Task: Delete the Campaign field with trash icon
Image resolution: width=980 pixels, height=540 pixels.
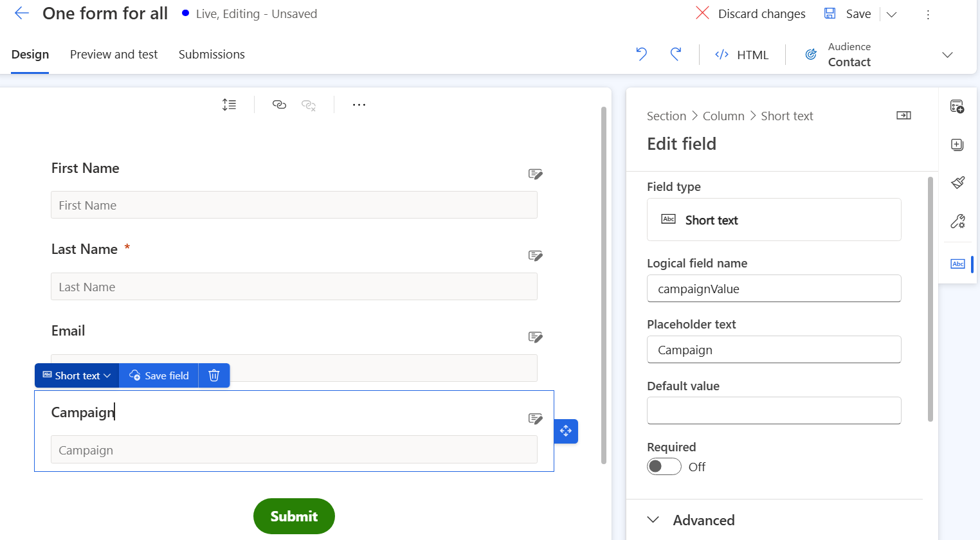Action: (x=213, y=375)
